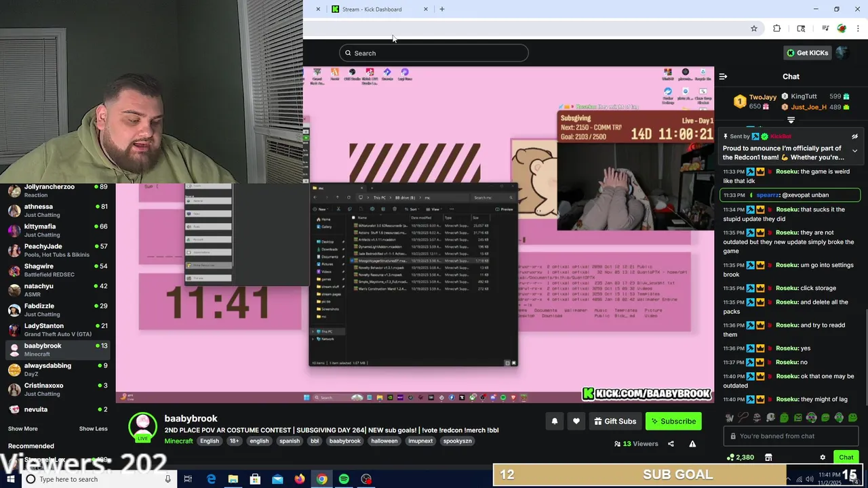The width and height of the screenshot is (868, 488).
Task: Open the user profile avatar menu
Action: click(842, 53)
